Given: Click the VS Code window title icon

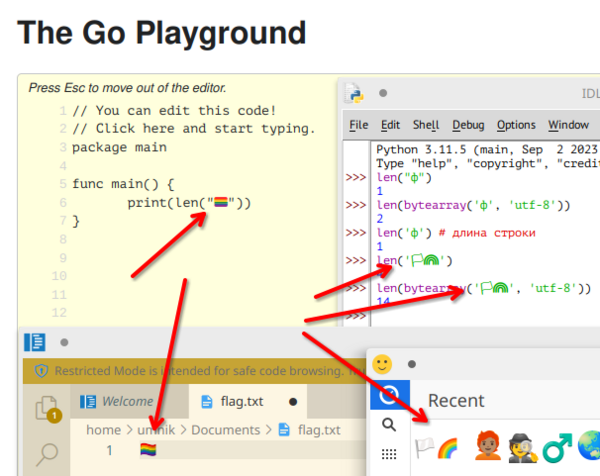Looking at the screenshot, I should (35, 342).
